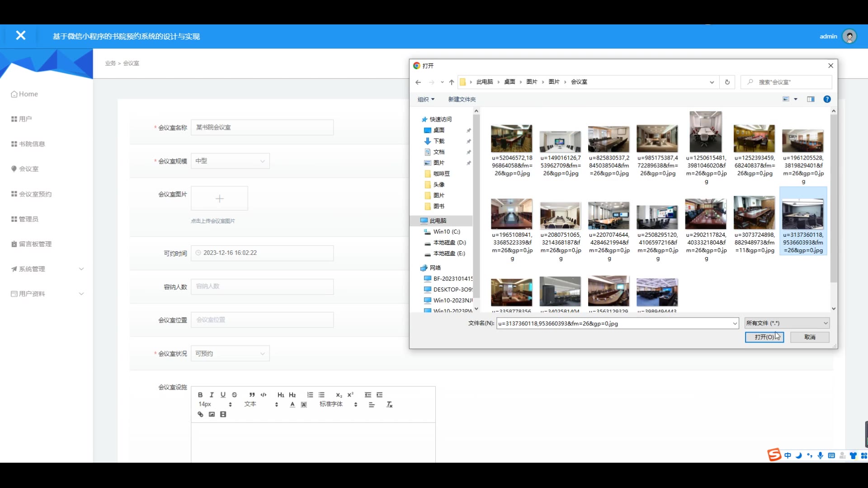Toggle italic formatting in the editor
Screen dimensions: 868x488
pos(212,394)
